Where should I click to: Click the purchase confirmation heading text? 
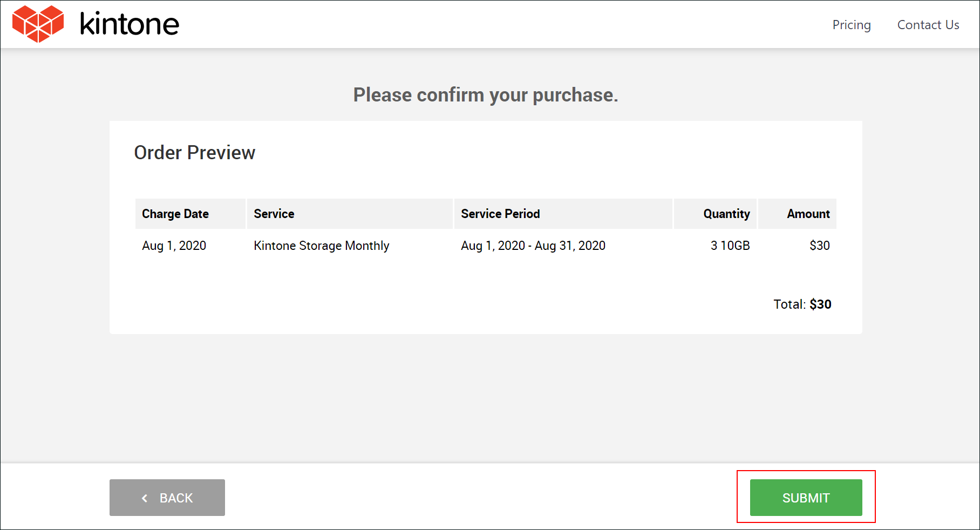(485, 95)
